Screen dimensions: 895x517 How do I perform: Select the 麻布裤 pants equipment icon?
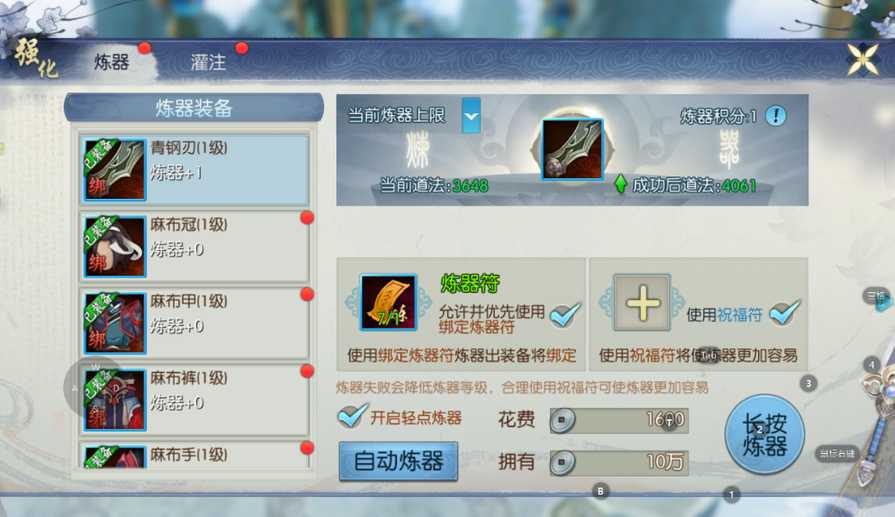[114, 400]
